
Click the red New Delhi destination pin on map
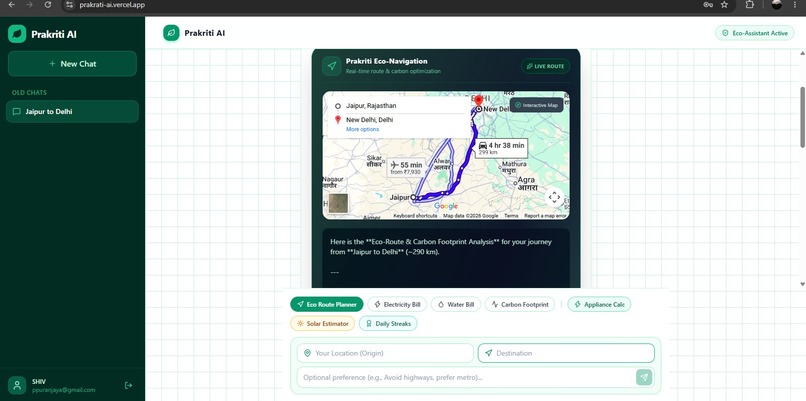479,100
